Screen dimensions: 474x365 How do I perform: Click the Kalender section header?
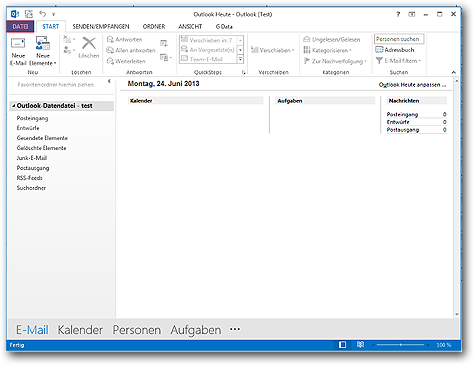click(196, 101)
